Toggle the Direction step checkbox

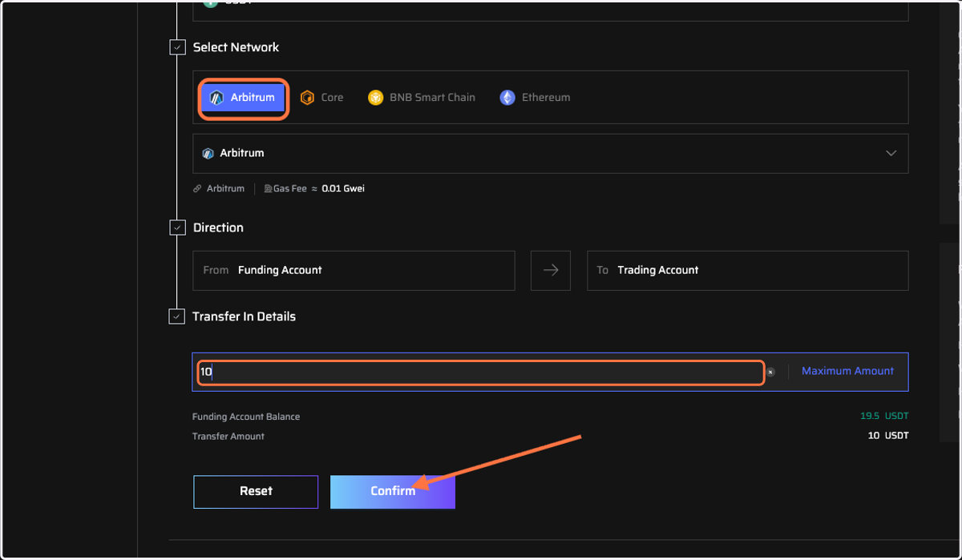click(x=178, y=228)
